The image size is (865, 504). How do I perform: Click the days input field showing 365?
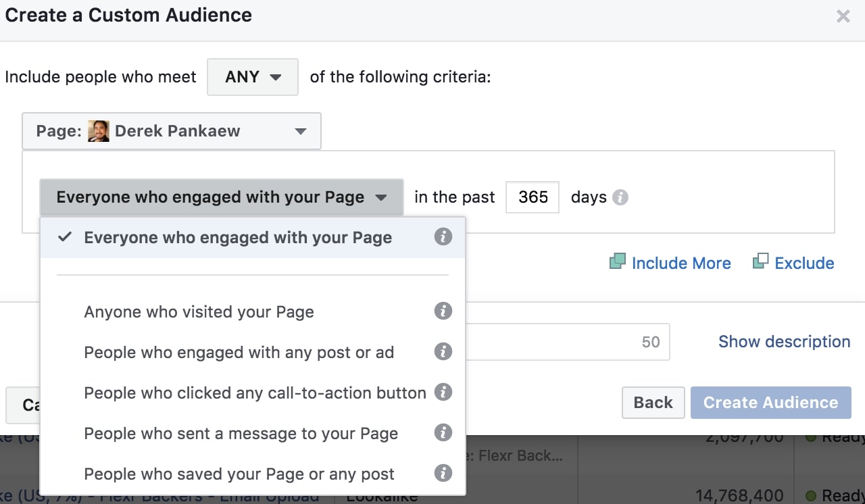coord(532,198)
